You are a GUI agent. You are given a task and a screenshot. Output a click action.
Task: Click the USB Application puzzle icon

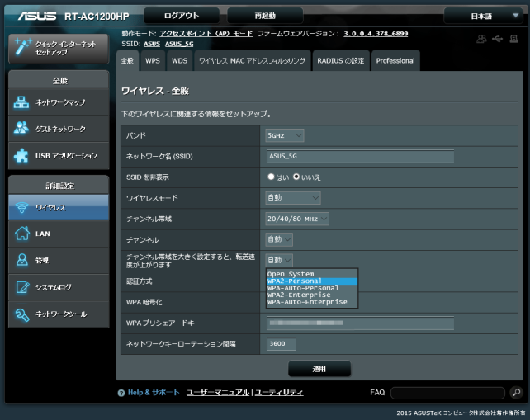[21, 155]
